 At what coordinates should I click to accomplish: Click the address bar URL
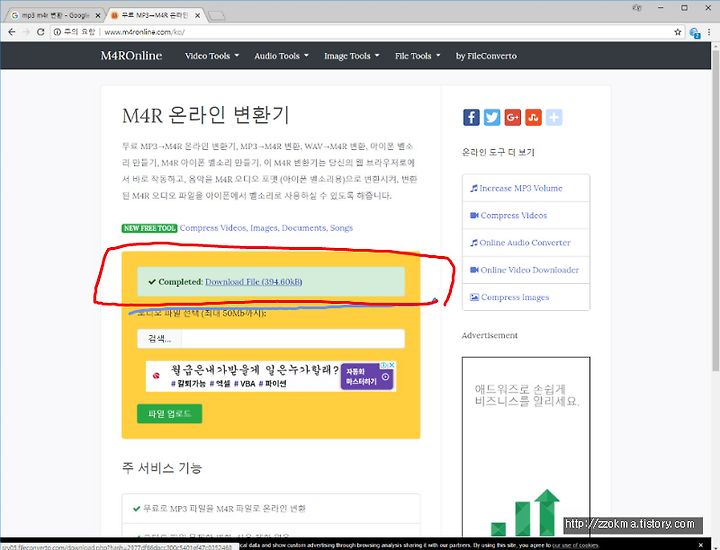tap(145, 32)
